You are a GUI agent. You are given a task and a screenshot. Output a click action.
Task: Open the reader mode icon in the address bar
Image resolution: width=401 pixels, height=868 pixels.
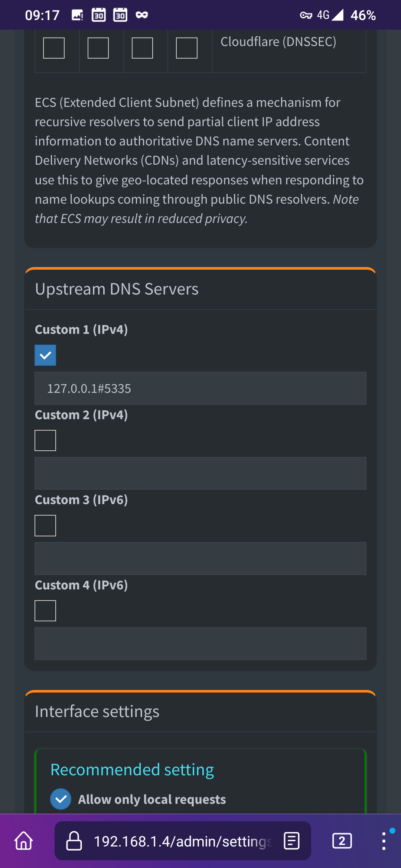pyautogui.click(x=291, y=841)
